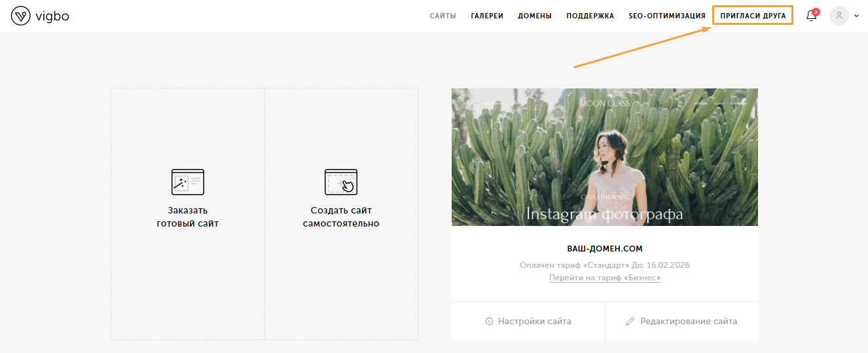The height and width of the screenshot is (353, 868).
Task: Click the Создать сайт самостоятельно label
Action: 341,217
